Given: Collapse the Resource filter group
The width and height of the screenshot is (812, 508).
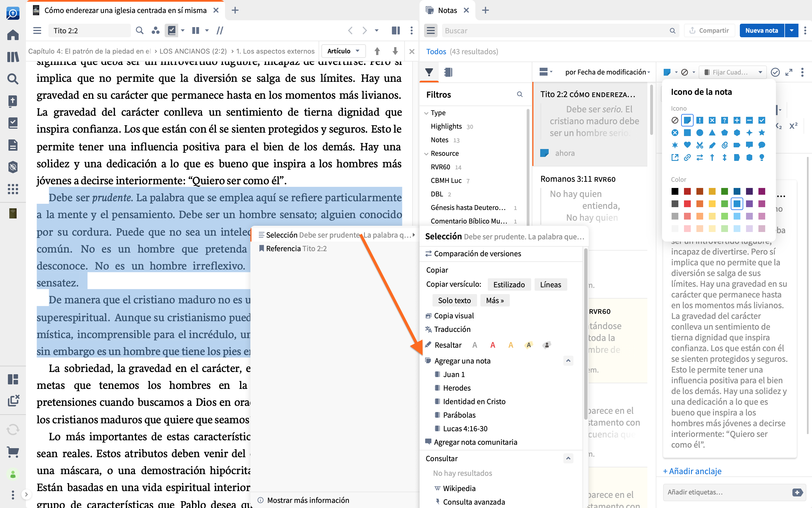Looking at the screenshot, I should [x=426, y=154].
